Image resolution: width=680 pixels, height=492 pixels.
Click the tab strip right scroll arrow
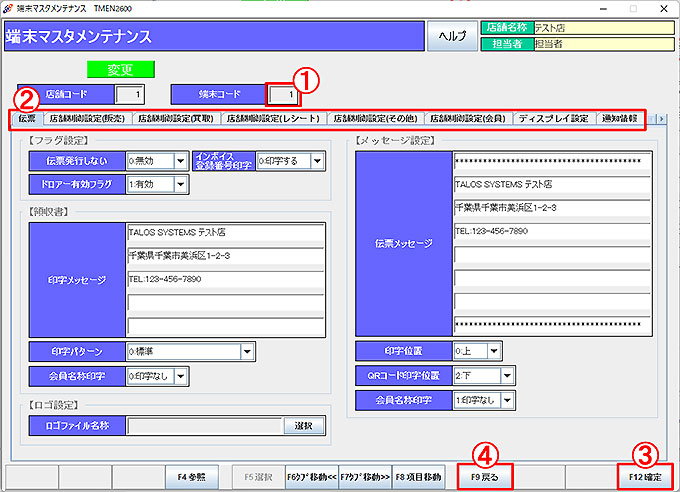[x=661, y=118]
